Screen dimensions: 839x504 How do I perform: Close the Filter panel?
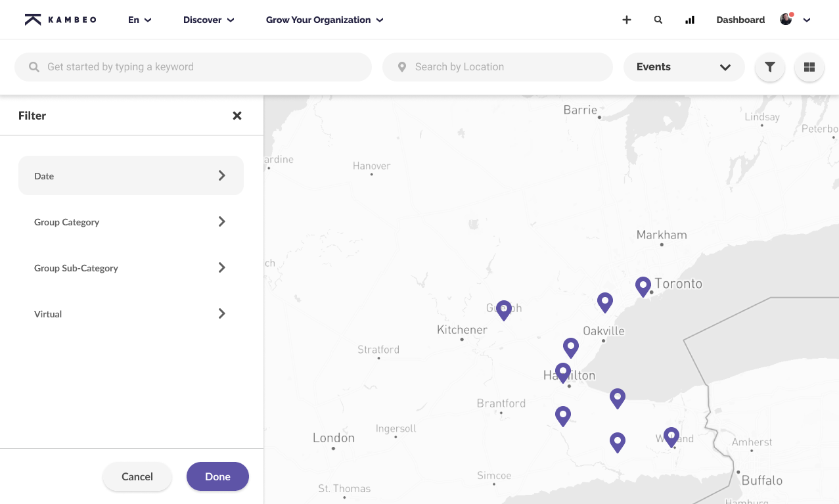(237, 116)
